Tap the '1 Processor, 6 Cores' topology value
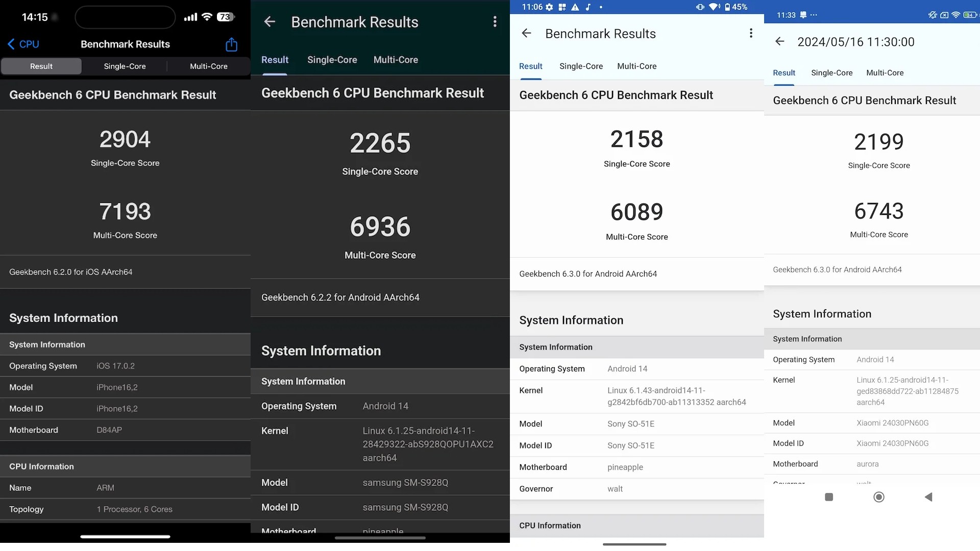Screen dimensions: 980x551 tap(135, 509)
